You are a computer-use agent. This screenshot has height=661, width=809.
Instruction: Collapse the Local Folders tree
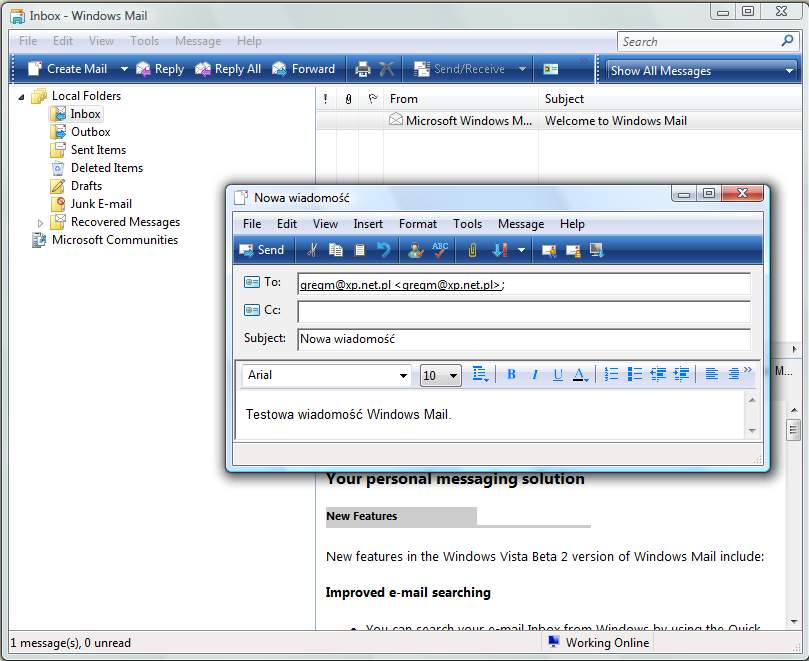pos(21,96)
